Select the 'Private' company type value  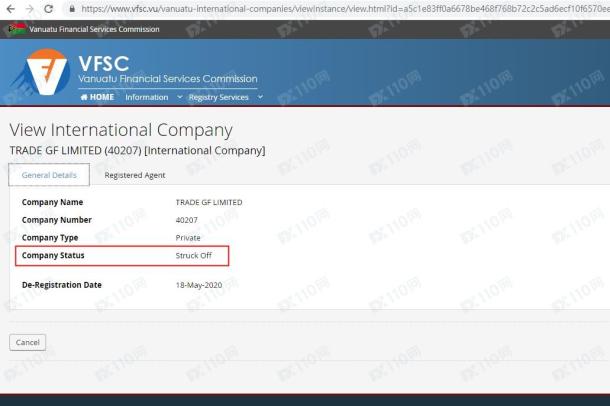[x=188, y=238]
